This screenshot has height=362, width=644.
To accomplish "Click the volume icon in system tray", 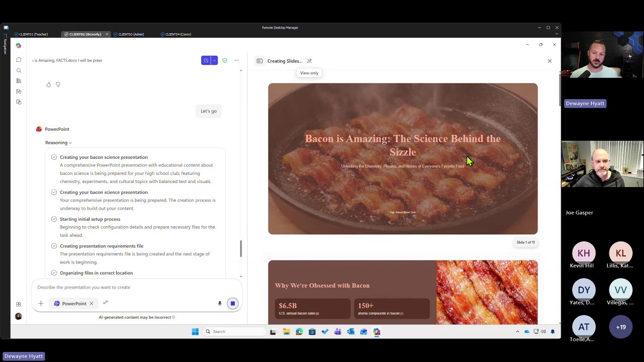I will pos(543,332).
